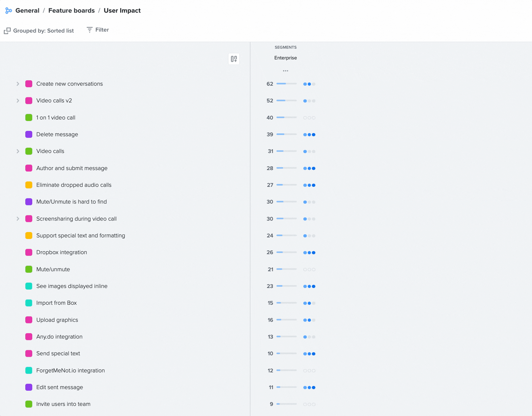532x416 pixels.
Task: Open Support special text and formatting feature
Action: point(81,236)
